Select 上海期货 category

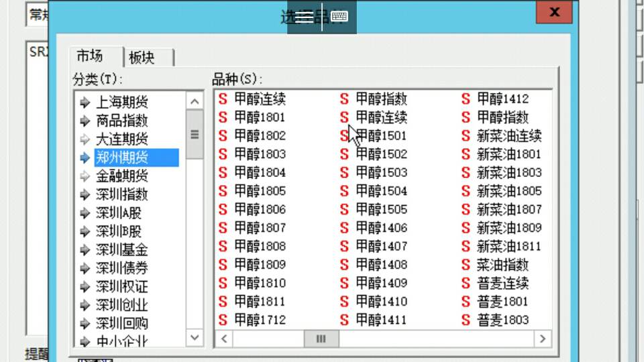(121, 102)
